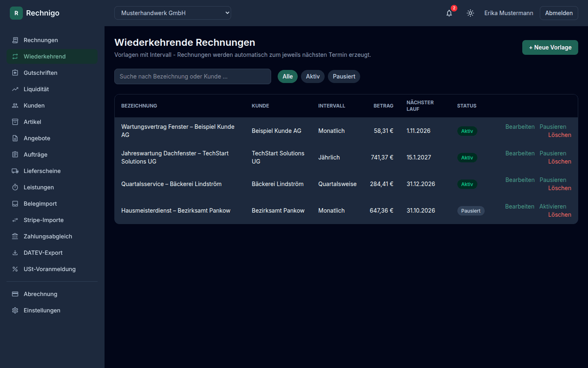Delete the Hausmeisterdienst Bezirksamt Pankow template
This screenshot has width=588, height=368.
pyautogui.click(x=559, y=215)
